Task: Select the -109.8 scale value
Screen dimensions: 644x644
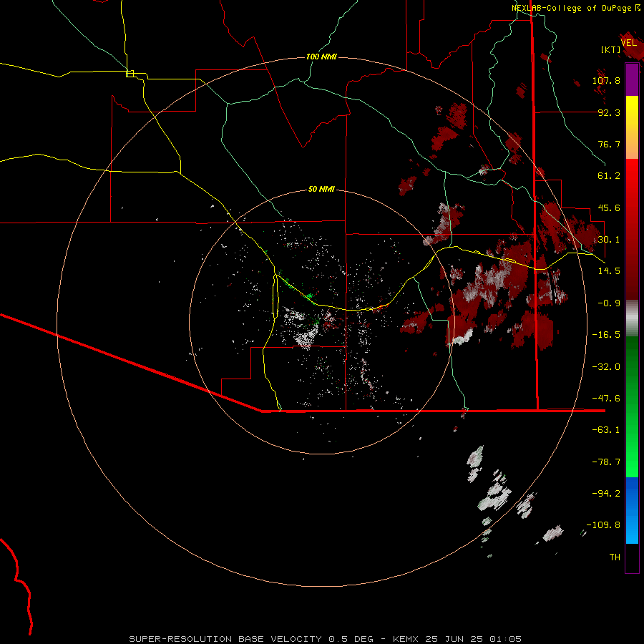Action: [603, 525]
